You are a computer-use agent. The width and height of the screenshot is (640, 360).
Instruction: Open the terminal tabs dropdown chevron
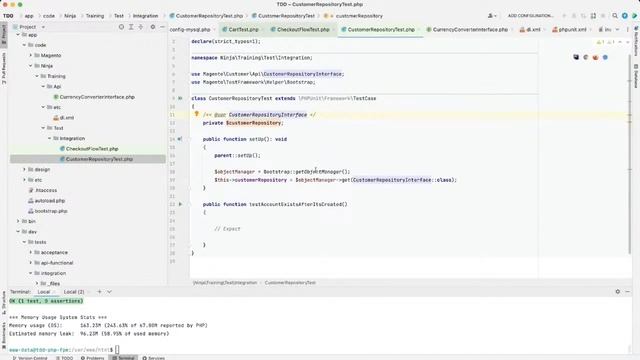109,291
